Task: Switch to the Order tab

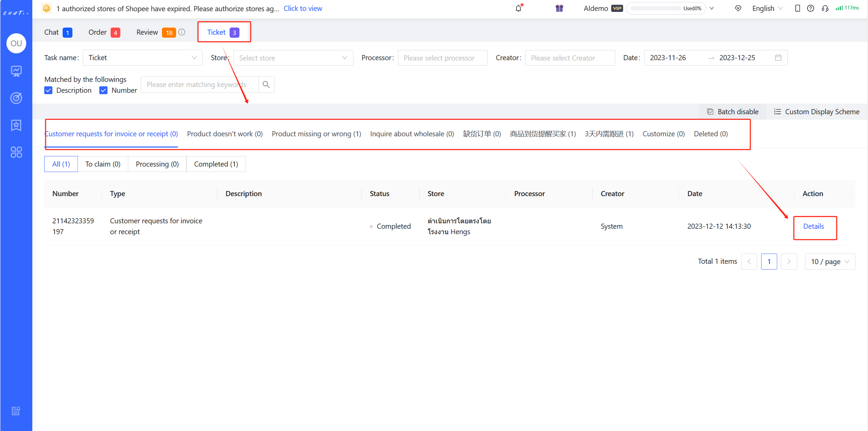Action: [104, 32]
